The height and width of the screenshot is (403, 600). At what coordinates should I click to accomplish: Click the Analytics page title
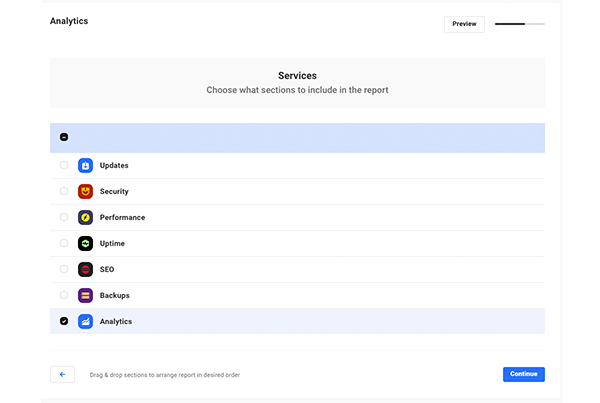pyautogui.click(x=69, y=21)
